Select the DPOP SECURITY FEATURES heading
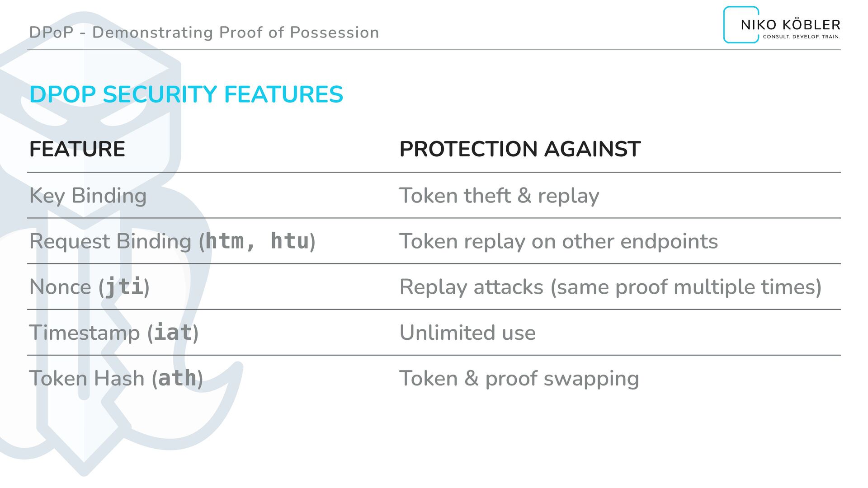Viewport: 868px width, 488px height. (186, 94)
